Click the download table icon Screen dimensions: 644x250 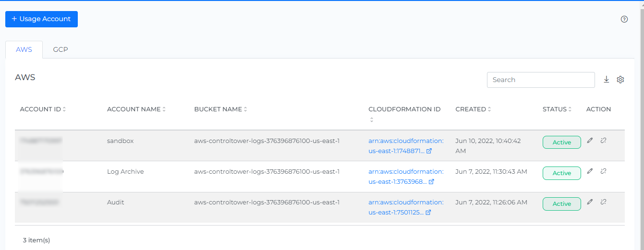tap(607, 80)
